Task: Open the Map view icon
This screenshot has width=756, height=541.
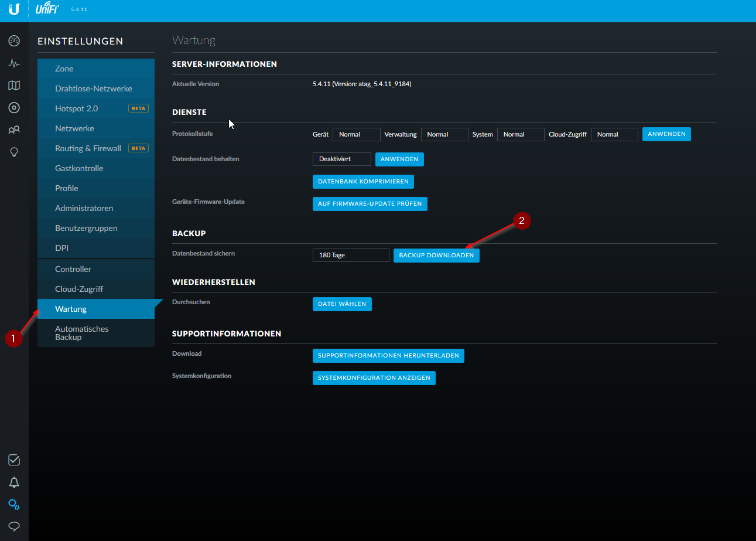Action: coord(14,86)
